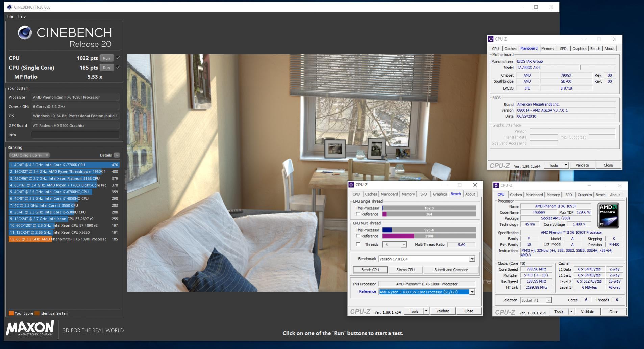Click the Cinebench logo sphere icon
This screenshot has height=349, width=644.
pos(25,32)
